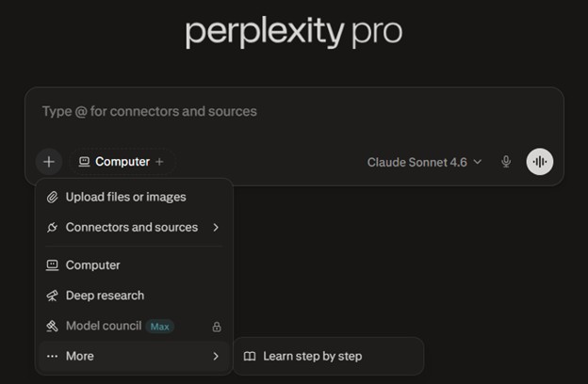The image size is (588, 384).
Task: Remove Computer chip via its plus icon
Action: pyautogui.click(x=159, y=162)
